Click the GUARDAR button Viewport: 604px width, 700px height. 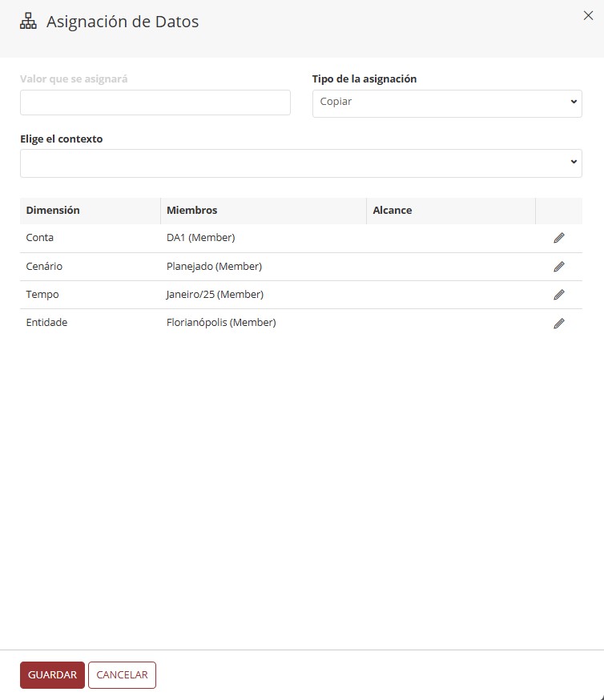click(x=52, y=674)
